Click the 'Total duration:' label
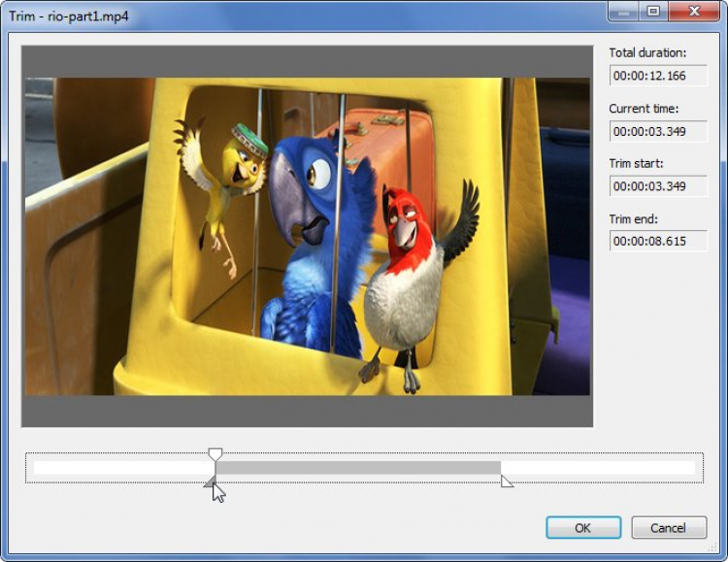Image resolution: width=728 pixels, height=562 pixels. (x=647, y=53)
